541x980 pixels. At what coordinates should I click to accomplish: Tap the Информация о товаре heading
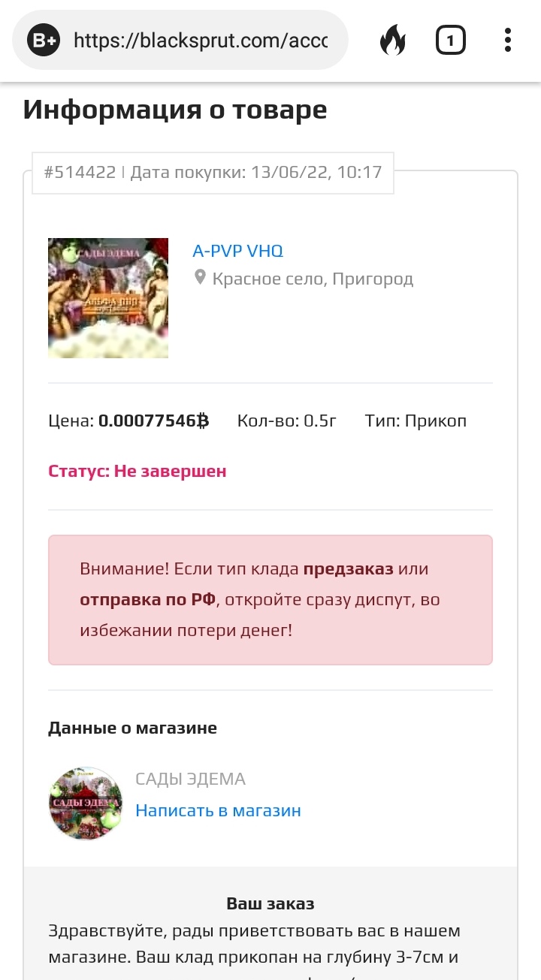pyautogui.click(x=175, y=110)
